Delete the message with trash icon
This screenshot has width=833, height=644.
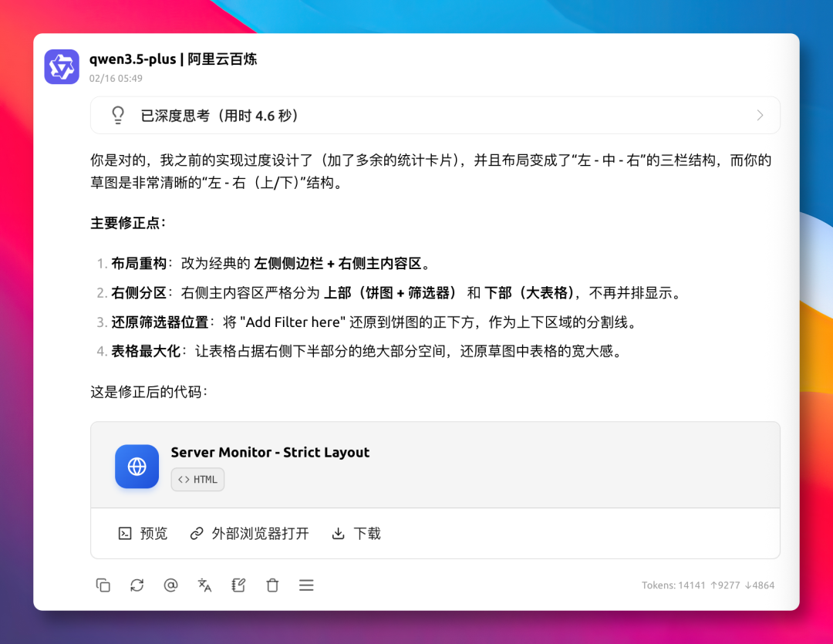coord(272,585)
